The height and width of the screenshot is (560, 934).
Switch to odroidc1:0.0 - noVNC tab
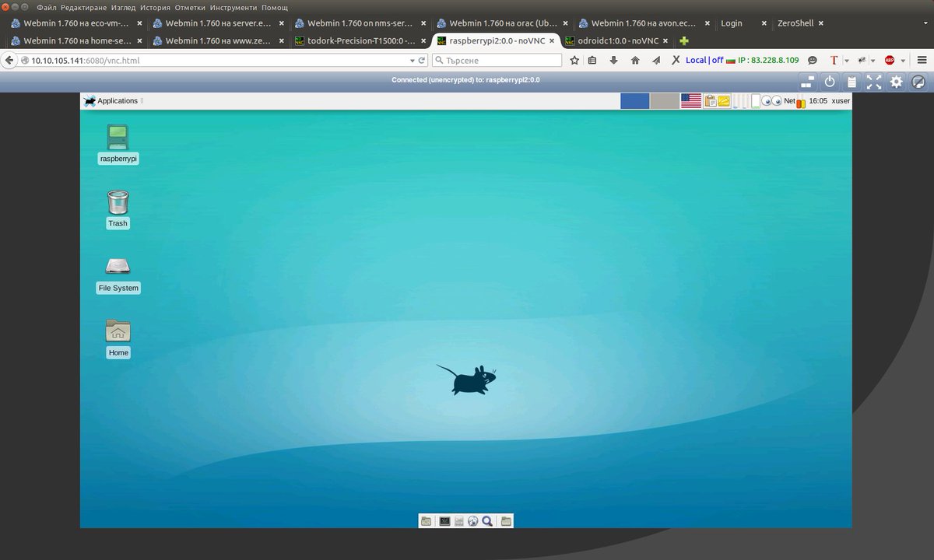(x=619, y=40)
